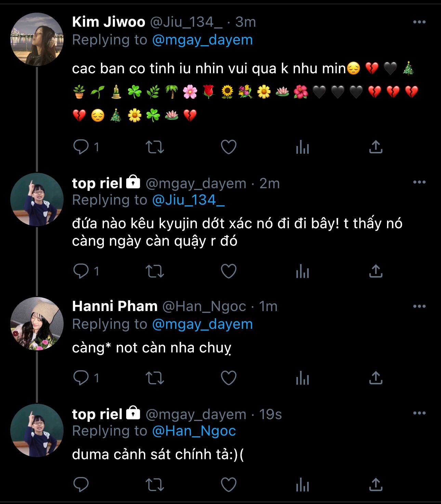Image resolution: width=441 pixels, height=504 pixels.
Task: Share Hanni Pham's tweet
Action: pos(376,378)
